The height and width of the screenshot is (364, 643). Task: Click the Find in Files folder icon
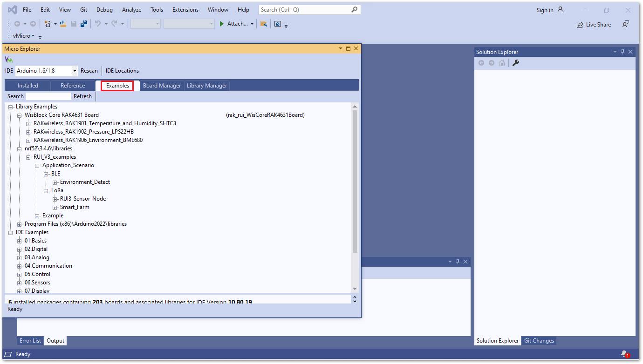264,24
